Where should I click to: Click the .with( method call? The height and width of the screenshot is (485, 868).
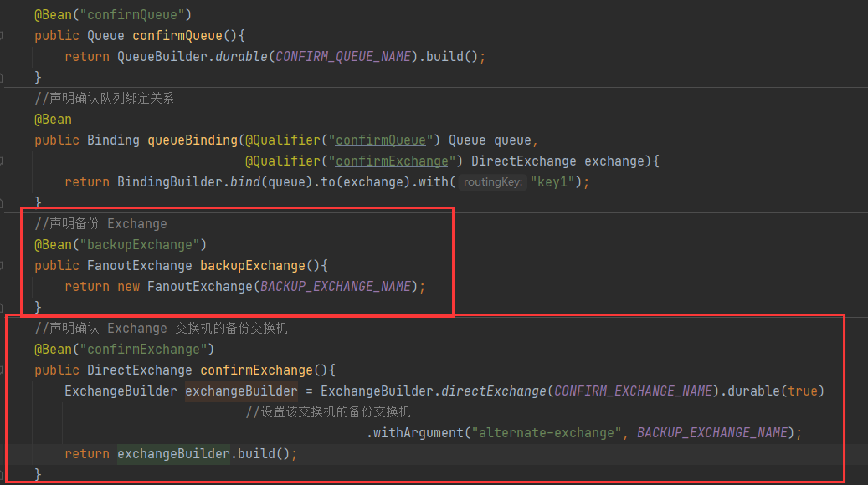[x=434, y=182]
